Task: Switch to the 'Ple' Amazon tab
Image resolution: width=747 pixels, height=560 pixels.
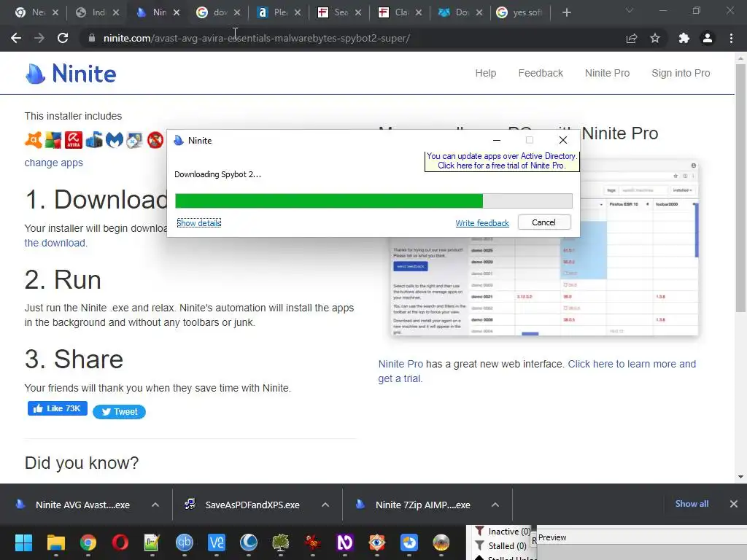Action: click(279, 13)
